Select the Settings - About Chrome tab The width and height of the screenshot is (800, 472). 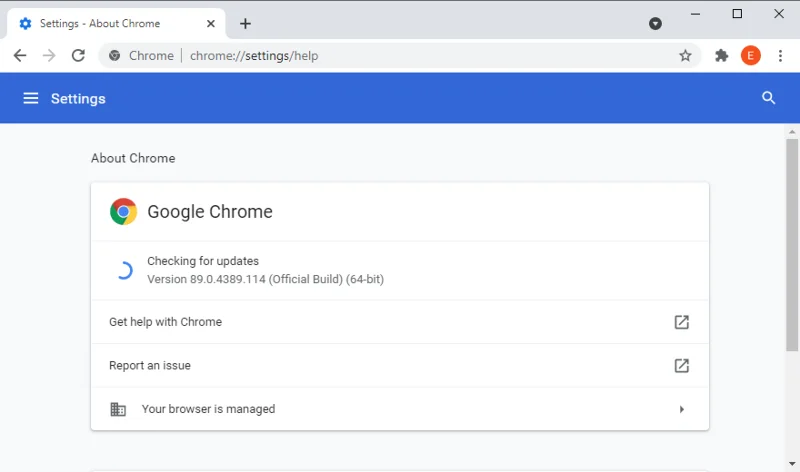pyautogui.click(x=116, y=23)
